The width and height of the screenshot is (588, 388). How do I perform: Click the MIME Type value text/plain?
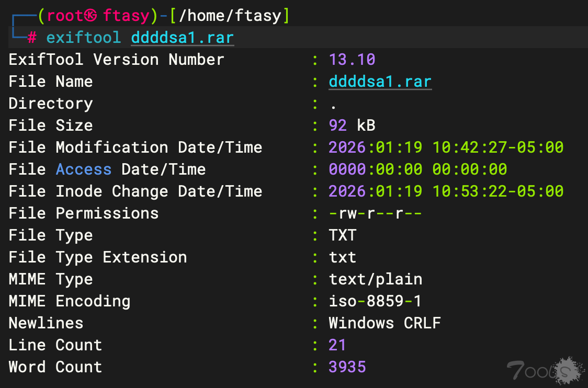coord(375,279)
